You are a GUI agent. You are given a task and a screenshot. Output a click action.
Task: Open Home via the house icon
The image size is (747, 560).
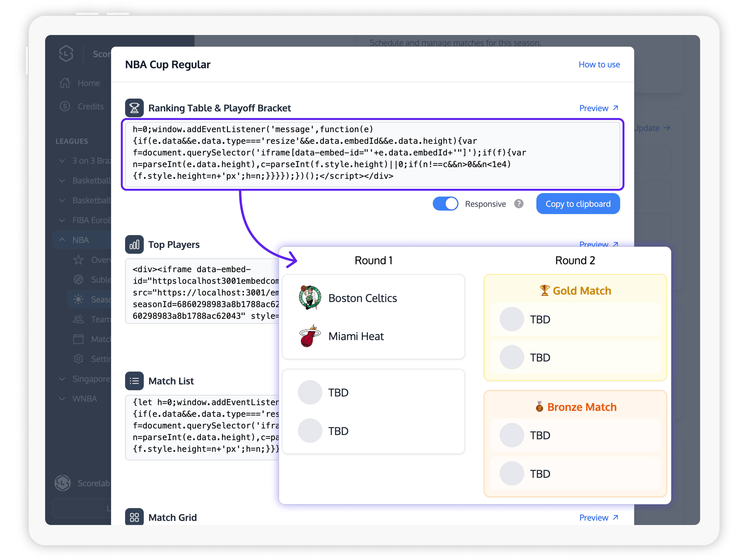pyautogui.click(x=65, y=83)
